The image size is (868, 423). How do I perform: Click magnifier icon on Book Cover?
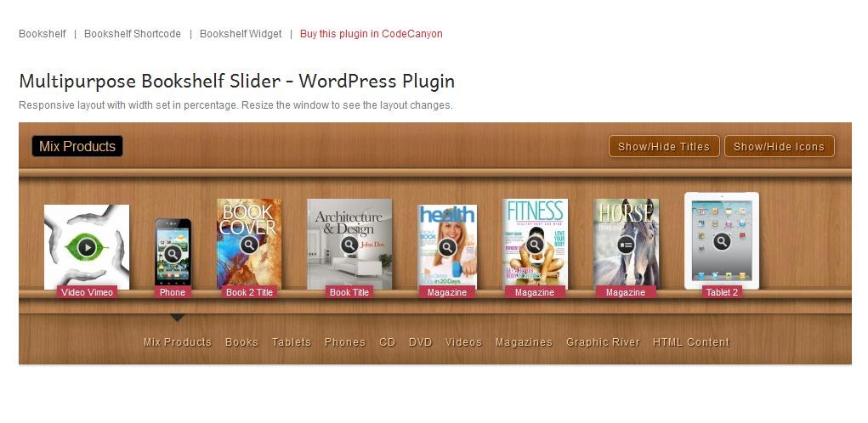tap(249, 245)
